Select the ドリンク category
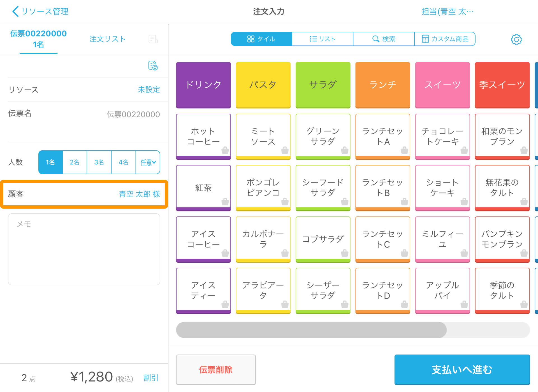Viewport: 538px width, 392px height. (203, 85)
